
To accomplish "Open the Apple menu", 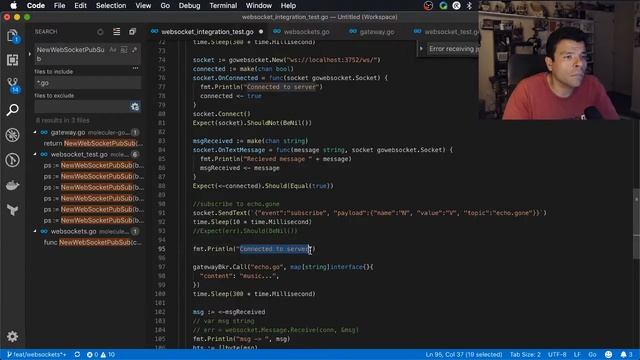I will (13, 6).
